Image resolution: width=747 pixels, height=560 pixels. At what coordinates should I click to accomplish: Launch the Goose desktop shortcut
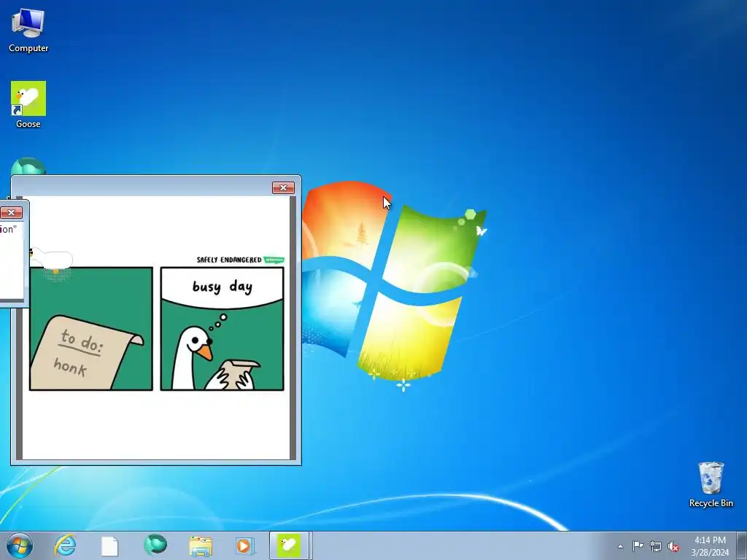click(28, 104)
